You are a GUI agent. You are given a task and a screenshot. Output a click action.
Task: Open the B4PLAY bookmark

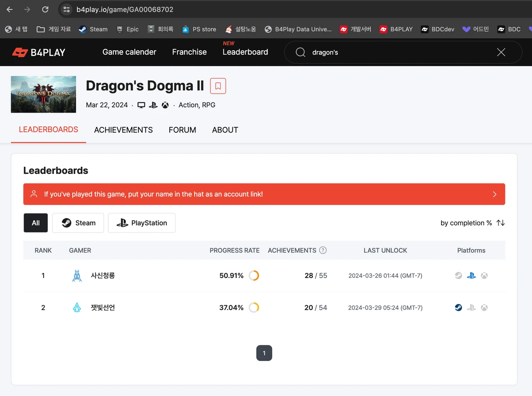396,29
